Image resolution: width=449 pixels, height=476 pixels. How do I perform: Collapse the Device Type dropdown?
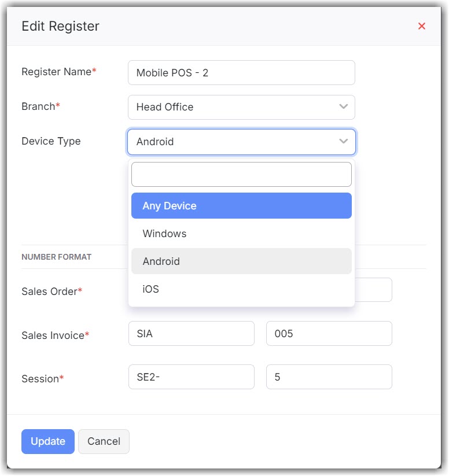coord(241,142)
